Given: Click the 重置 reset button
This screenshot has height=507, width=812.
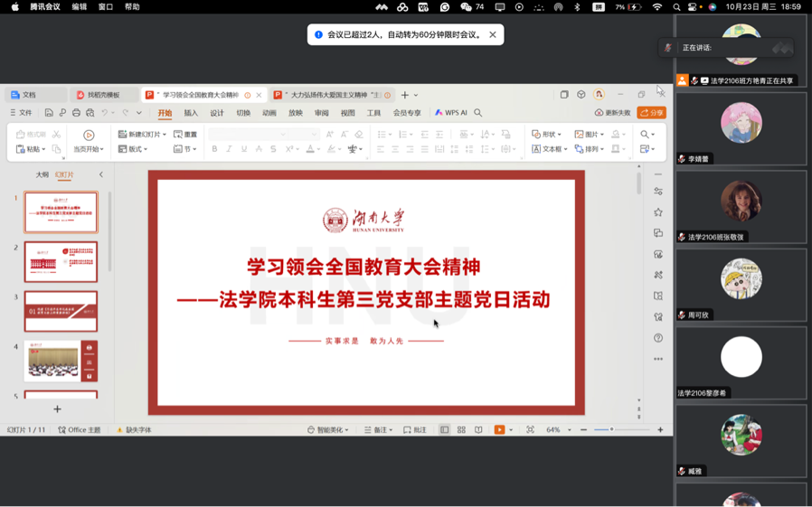Looking at the screenshot, I should 185,135.
